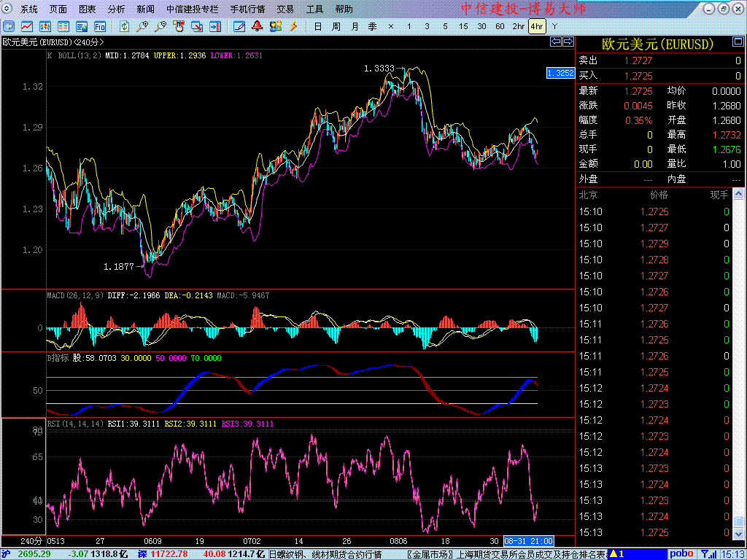
Task: Click the F10 info toolbar icon
Action: [x=100, y=26]
